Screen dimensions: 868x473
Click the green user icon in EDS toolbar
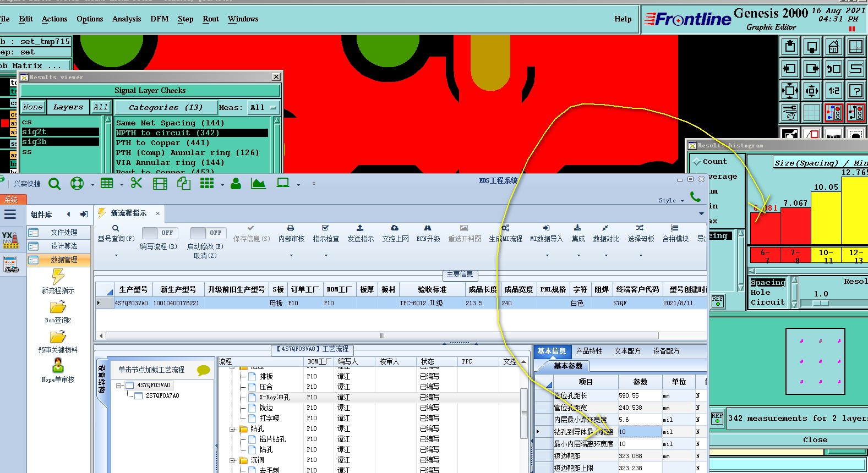click(x=236, y=184)
